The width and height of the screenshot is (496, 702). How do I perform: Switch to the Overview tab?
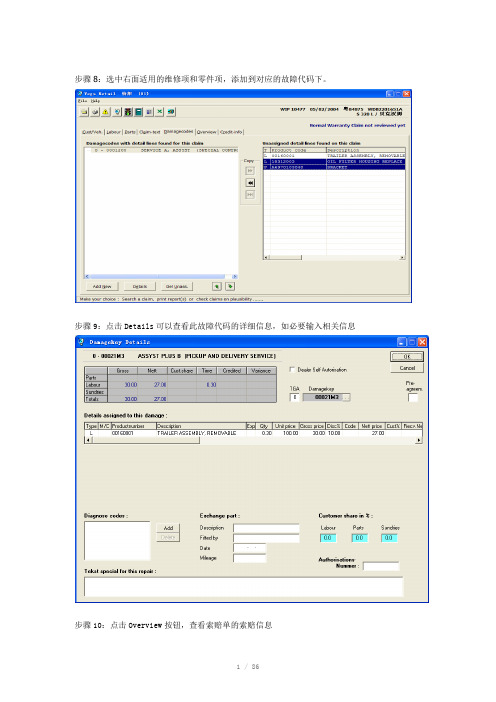coord(206,132)
